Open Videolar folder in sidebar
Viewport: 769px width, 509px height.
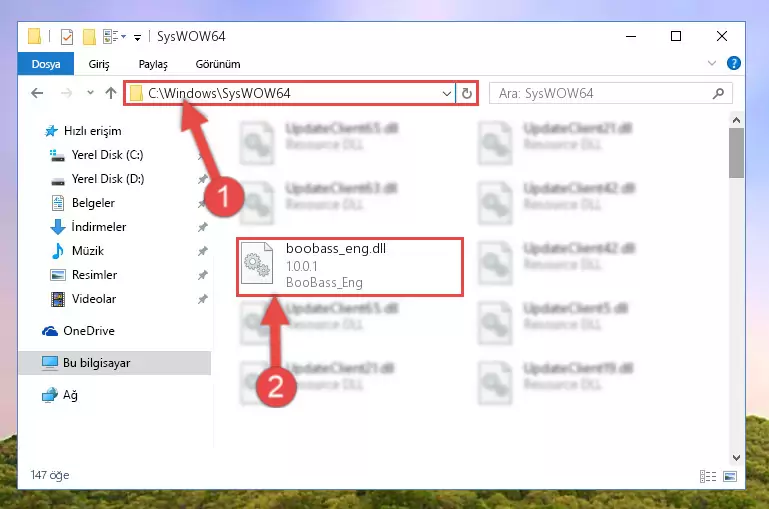point(94,299)
